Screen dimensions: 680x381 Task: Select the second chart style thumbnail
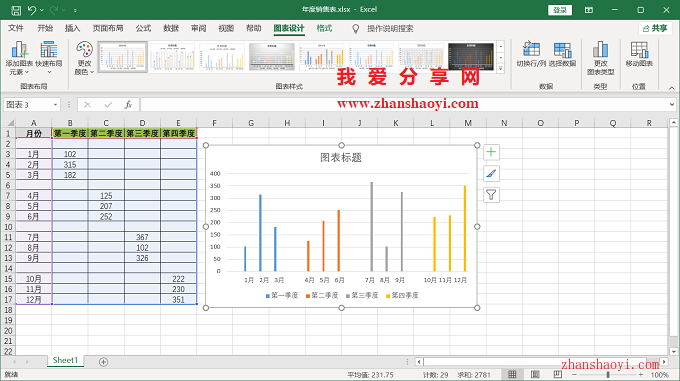[x=173, y=56]
